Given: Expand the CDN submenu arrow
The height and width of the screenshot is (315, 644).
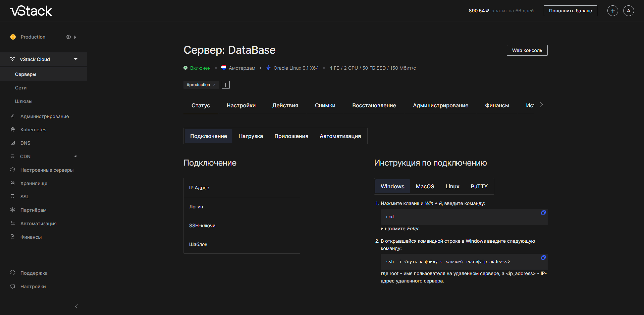Looking at the screenshot, I should [x=75, y=156].
